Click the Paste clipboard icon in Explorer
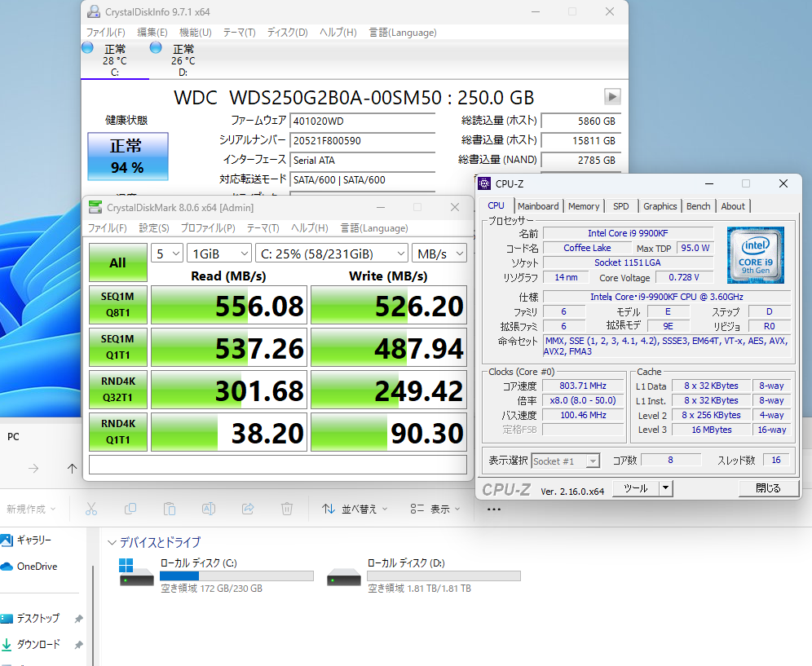Screen dimensions: 812x666 tap(170, 509)
